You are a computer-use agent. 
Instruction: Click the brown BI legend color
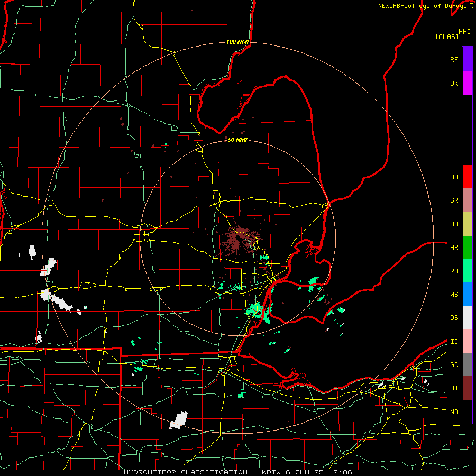pos(467,388)
